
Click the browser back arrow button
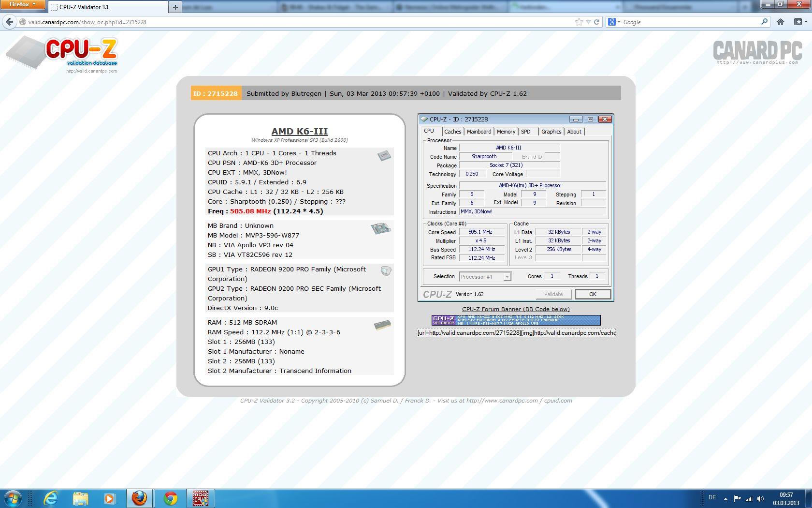click(9, 22)
